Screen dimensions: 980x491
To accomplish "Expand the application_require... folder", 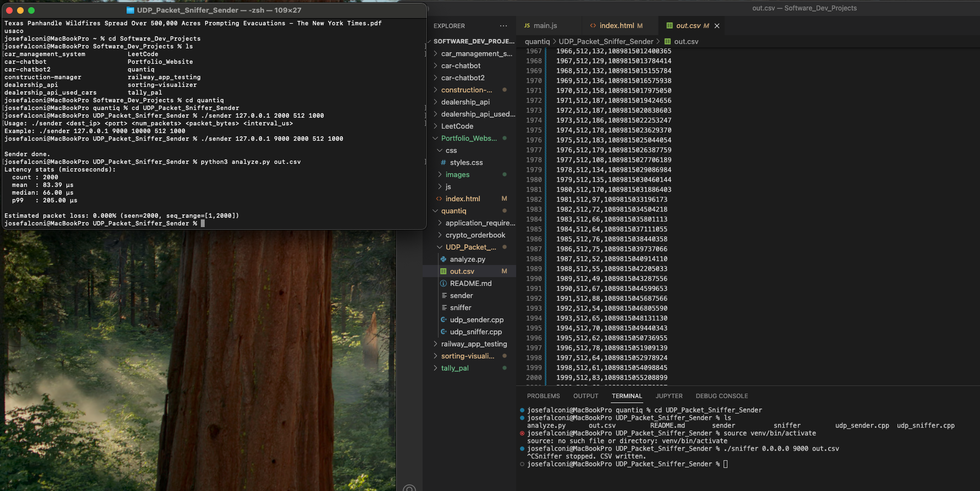I will (x=440, y=223).
